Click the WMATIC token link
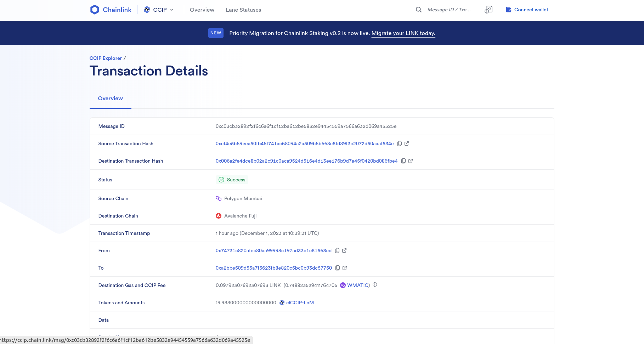 (x=358, y=285)
